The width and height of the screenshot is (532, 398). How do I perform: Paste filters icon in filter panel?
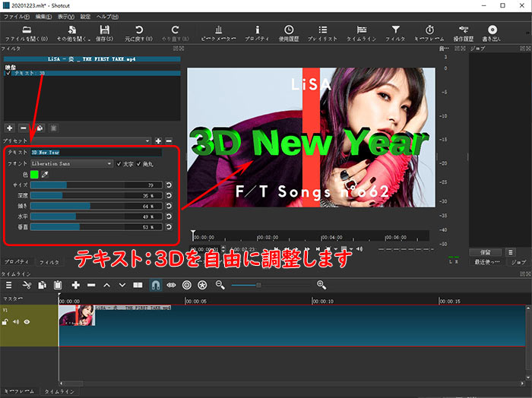point(54,128)
